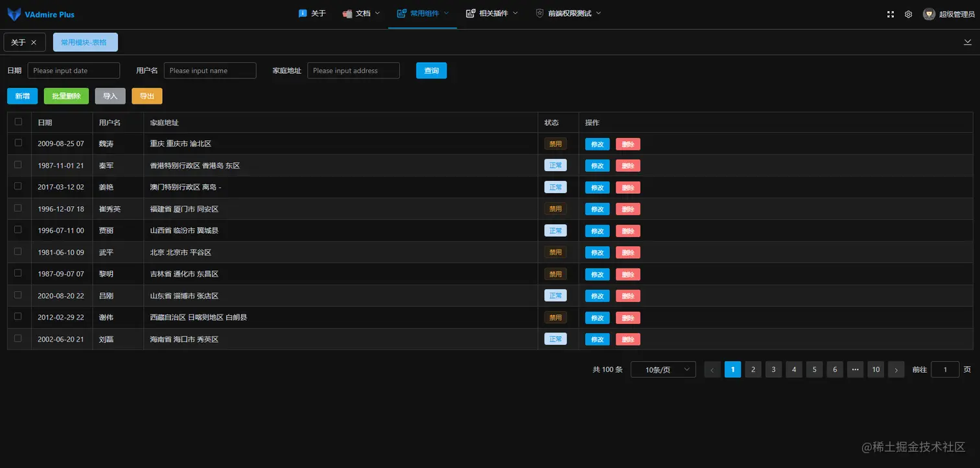Open the fullscreen toggle icon
Image resolution: width=980 pixels, height=468 pixels.
pyautogui.click(x=891, y=14)
